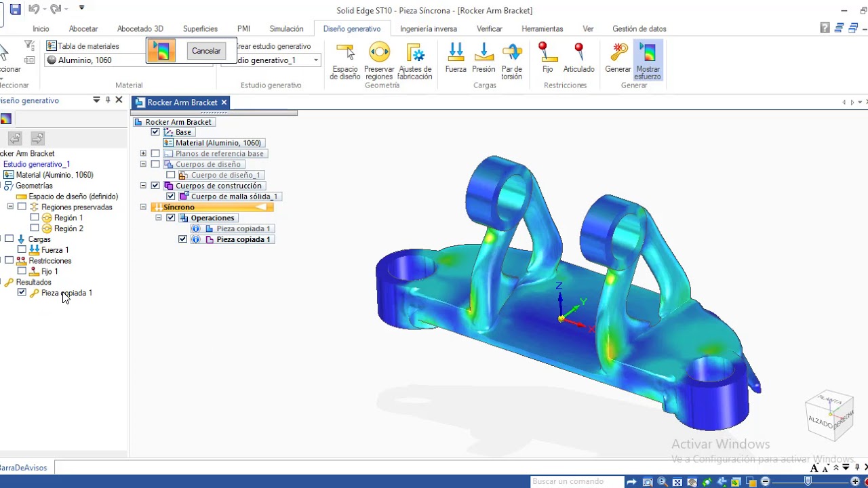Close the Diseño generativo panel
Image resolution: width=868 pixels, height=488 pixels.
(x=119, y=100)
